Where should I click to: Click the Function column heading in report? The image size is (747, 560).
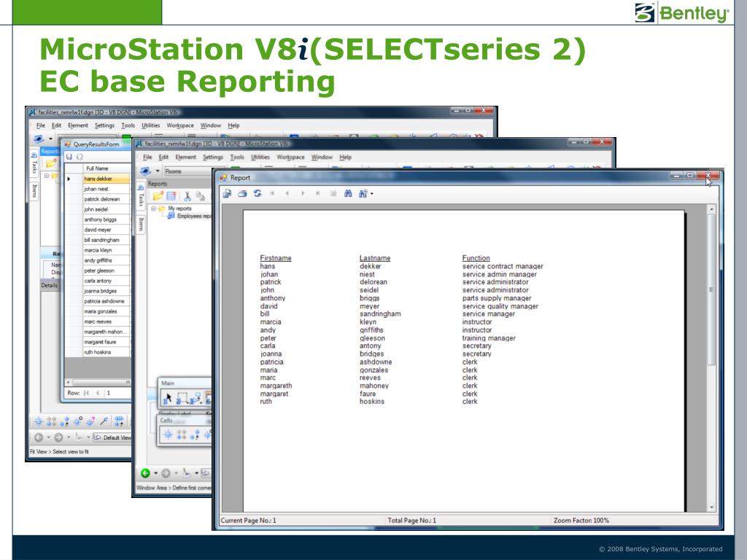[476, 257]
